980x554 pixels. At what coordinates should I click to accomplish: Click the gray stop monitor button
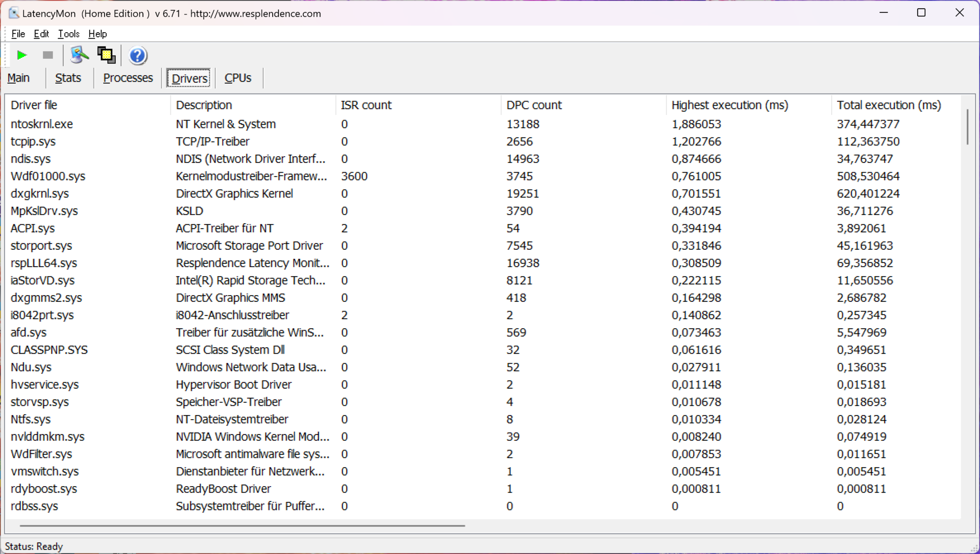pos(47,55)
